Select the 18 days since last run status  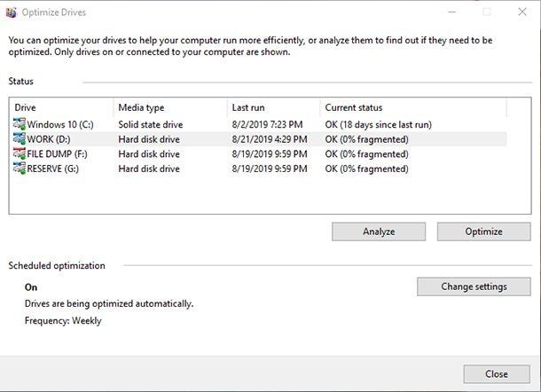coord(378,124)
